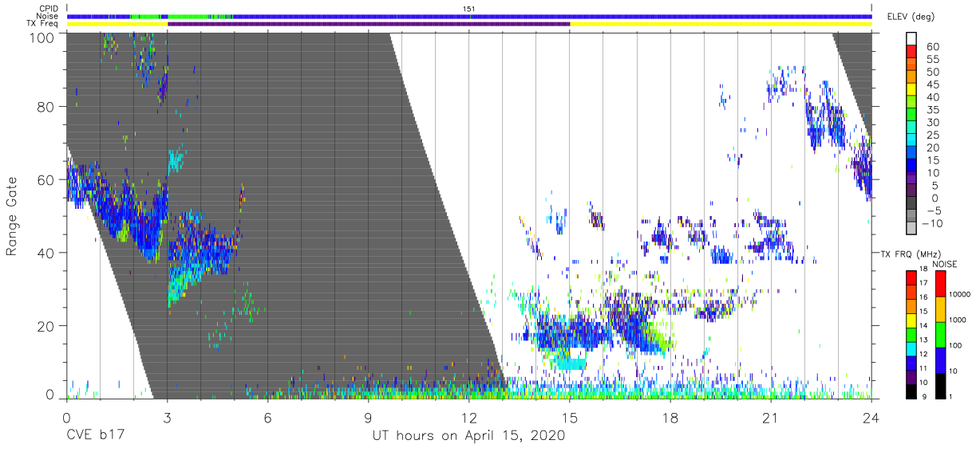Select the yellow segment of the ELEV color bar
Image resolution: width=980 pixels, height=452 pixels.
[x=911, y=90]
